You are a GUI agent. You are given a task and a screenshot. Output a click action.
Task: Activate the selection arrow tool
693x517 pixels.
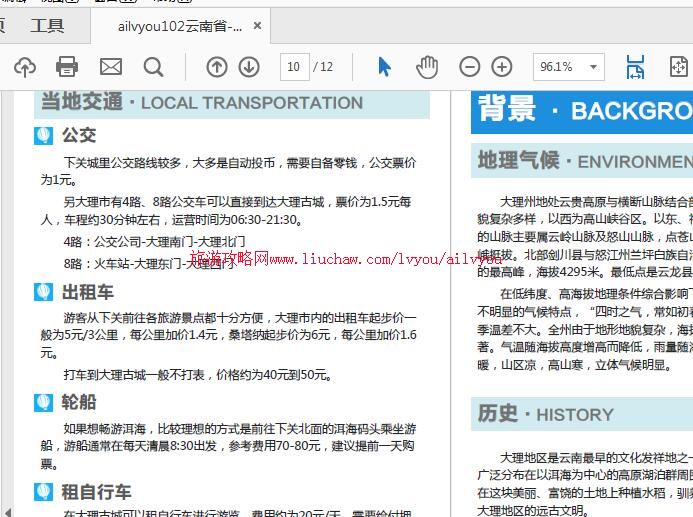(385, 67)
